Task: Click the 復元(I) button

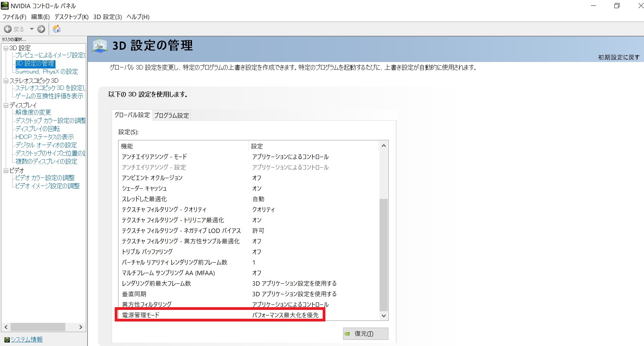Action: click(366, 334)
